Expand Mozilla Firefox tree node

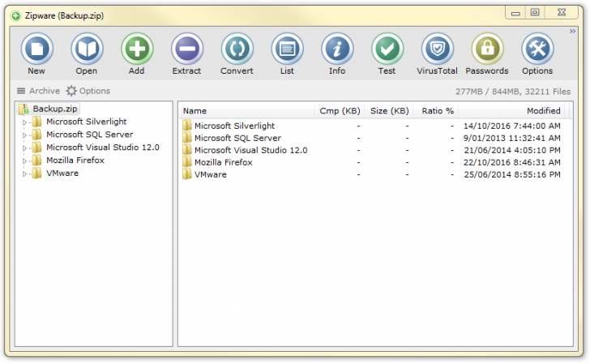click(x=24, y=161)
